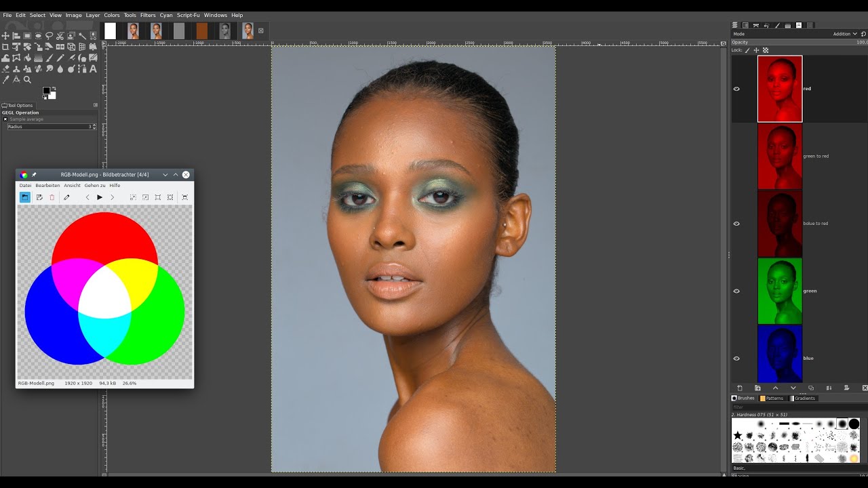Go to previous image in Bildbetrachter
Image resolution: width=868 pixels, height=488 pixels.
87,197
